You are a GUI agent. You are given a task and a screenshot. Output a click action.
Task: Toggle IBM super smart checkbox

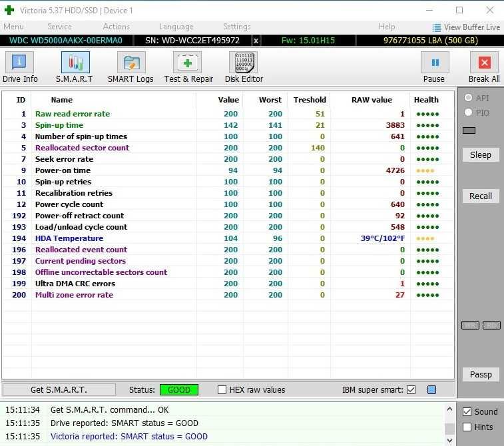tap(411, 390)
